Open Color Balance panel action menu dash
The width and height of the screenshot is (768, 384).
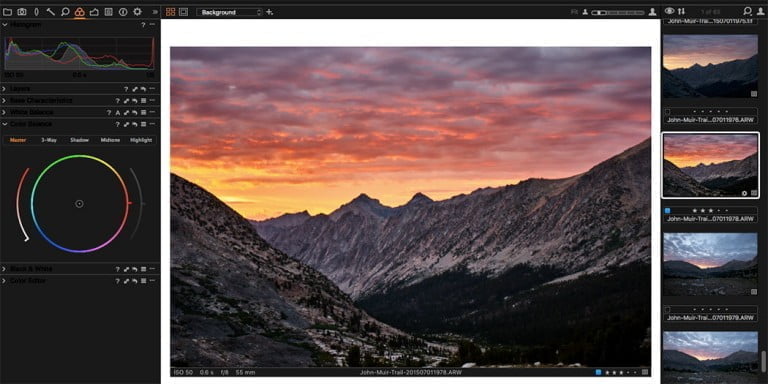tap(152, 124)
